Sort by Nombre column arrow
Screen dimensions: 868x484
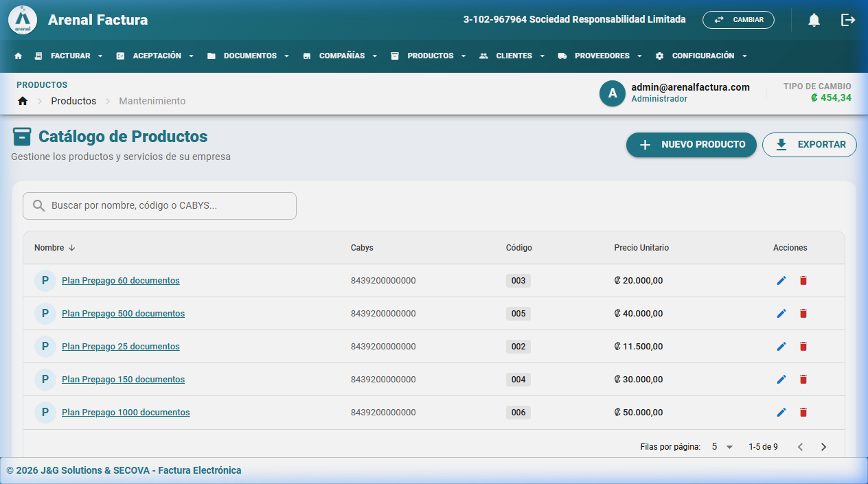pyautogui.click(x=72, y=248)
